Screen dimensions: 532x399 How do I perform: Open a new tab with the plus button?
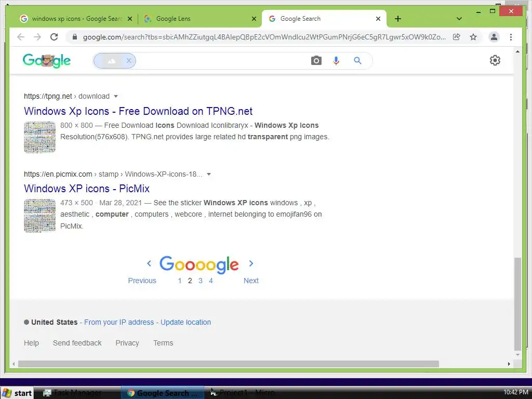[398, 19]
